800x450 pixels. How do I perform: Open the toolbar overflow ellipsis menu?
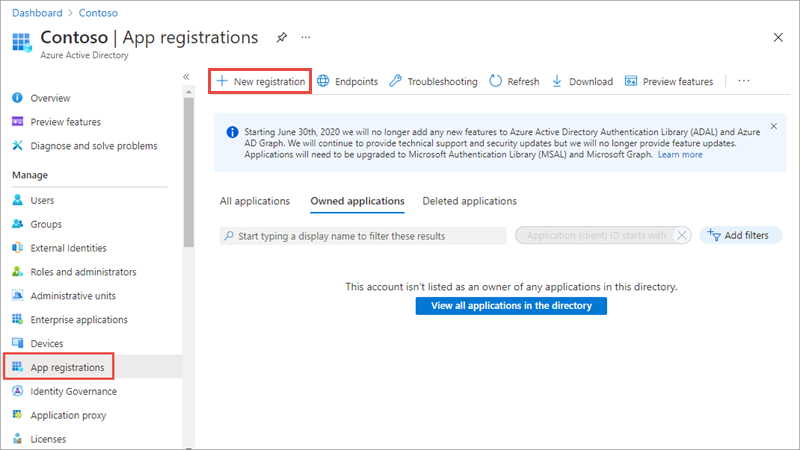click(x=744, y=81)
